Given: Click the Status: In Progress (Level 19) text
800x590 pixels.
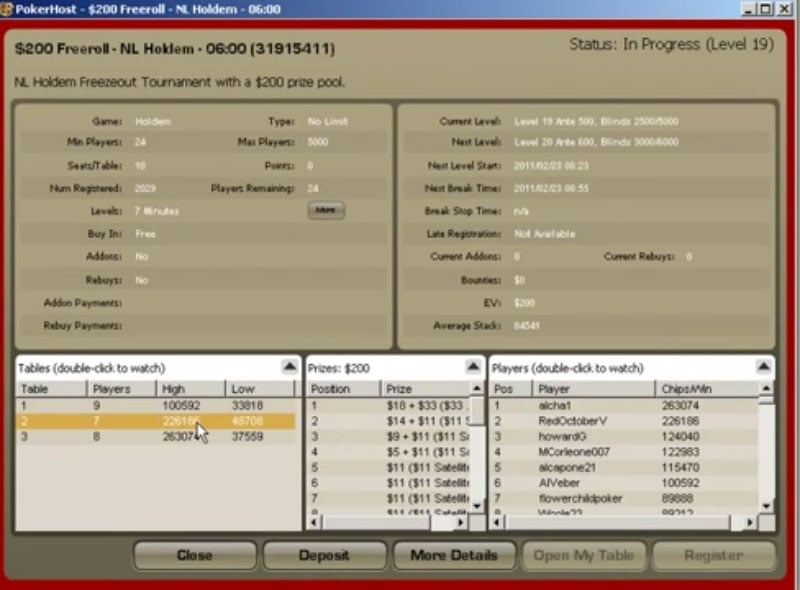Looking at the screenshot, I should (x=671, y=44).
